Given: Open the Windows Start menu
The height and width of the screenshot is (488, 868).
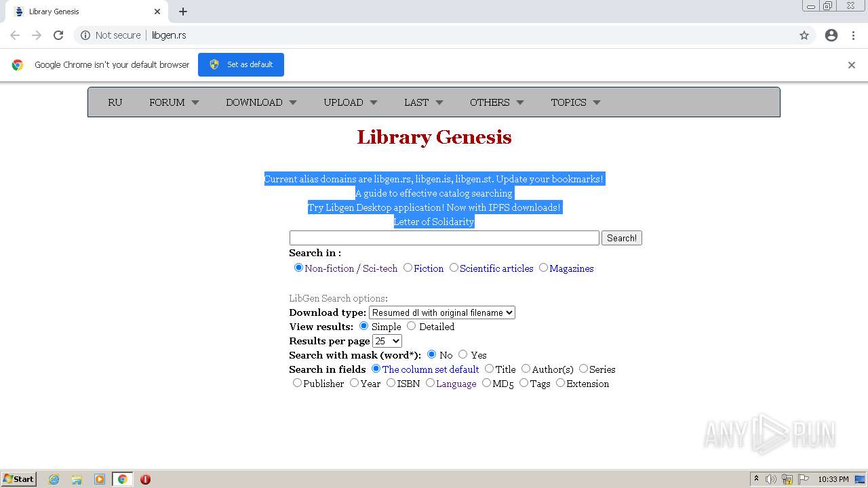Looking at the screenshot, I should pos(18,479).
